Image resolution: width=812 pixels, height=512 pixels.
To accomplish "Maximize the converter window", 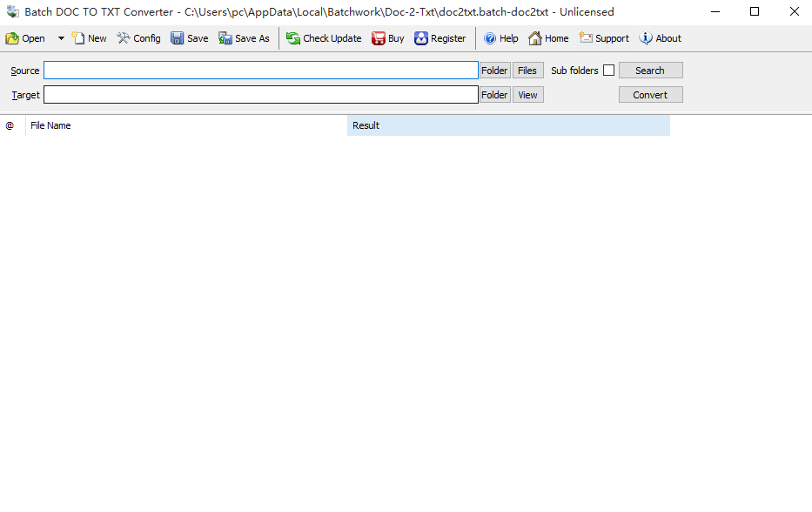I will (755, 11).
